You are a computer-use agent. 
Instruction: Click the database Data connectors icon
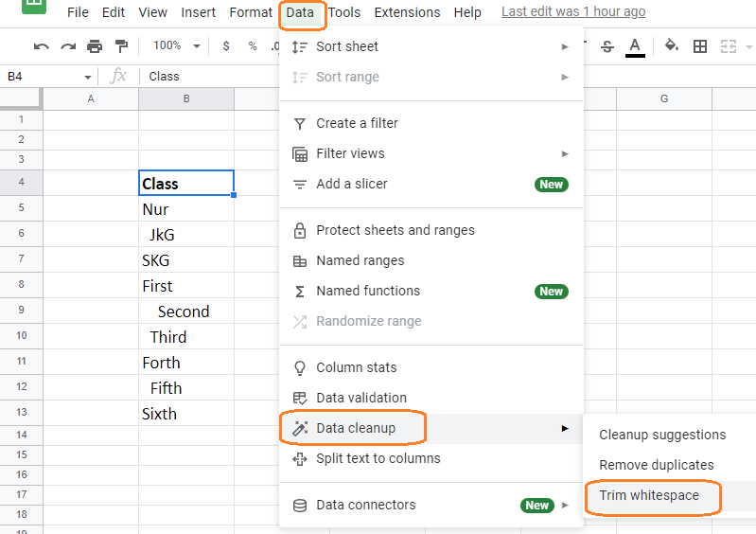coord(299,506)
